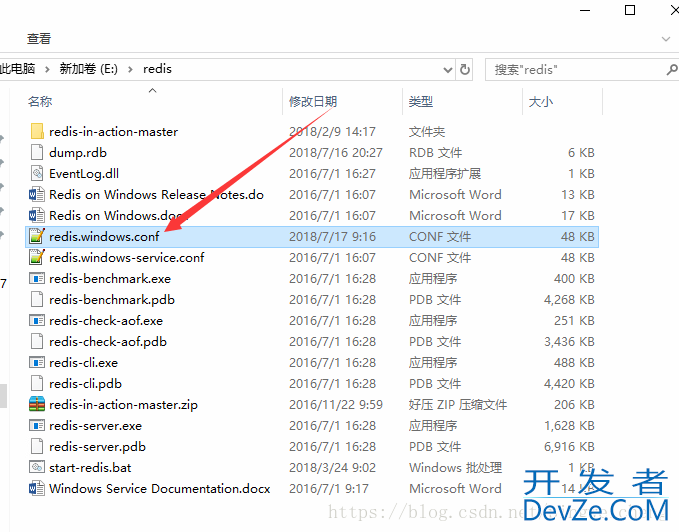This screenshot has width=679, height=532.
Task: Click the Windows 批处理 type cell
Action: [455, 468]
